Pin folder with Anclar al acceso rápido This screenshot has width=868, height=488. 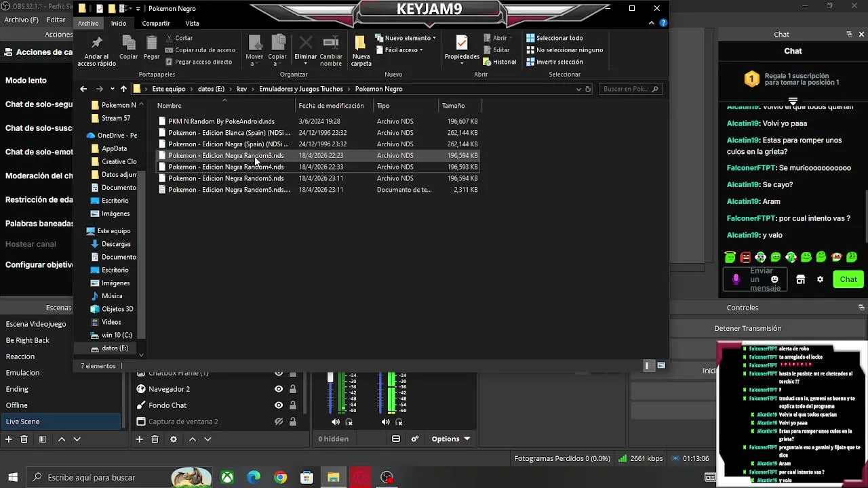tap(96, 52)
